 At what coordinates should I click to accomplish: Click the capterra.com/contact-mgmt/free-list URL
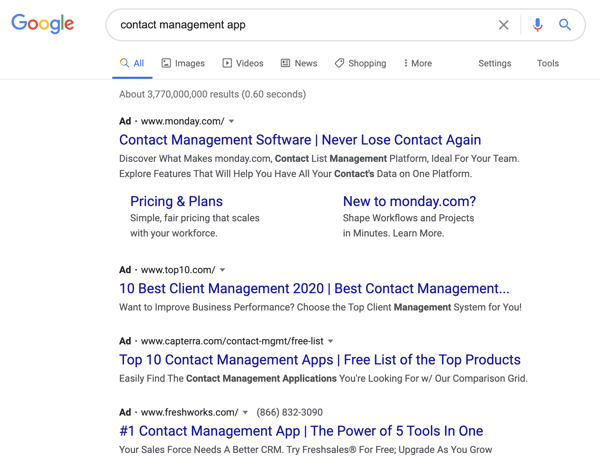[x=232, y=341]
